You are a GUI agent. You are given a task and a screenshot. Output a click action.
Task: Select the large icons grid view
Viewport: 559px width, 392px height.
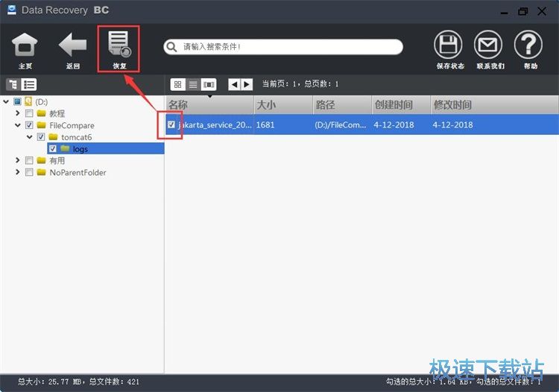coord(177,84)
